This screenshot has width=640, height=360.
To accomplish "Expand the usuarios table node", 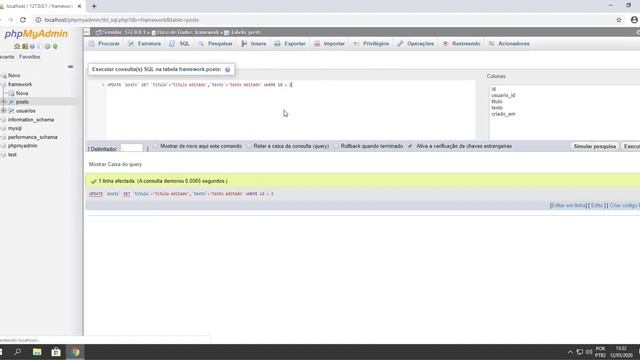I will (4, 111).
